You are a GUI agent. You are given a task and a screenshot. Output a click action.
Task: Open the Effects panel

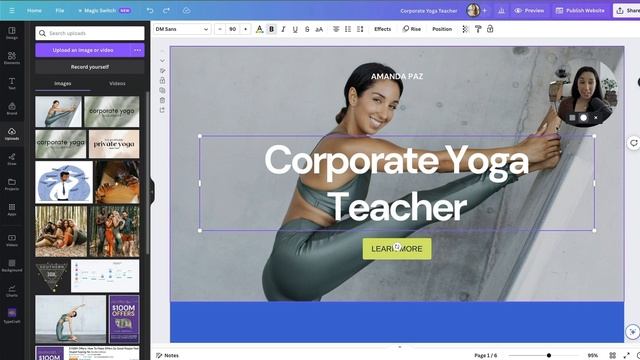point(382,29)
